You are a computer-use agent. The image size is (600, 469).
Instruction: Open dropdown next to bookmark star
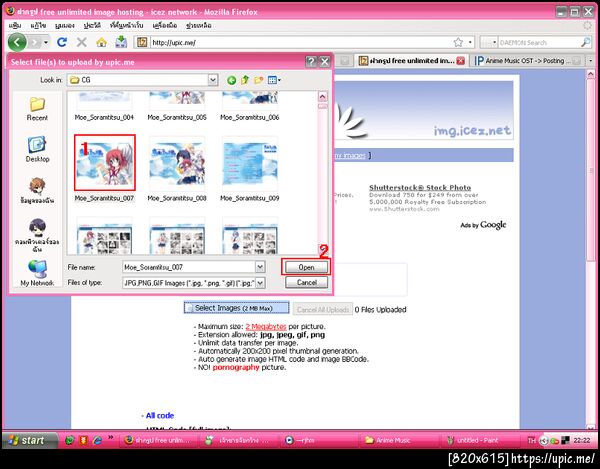470,42
